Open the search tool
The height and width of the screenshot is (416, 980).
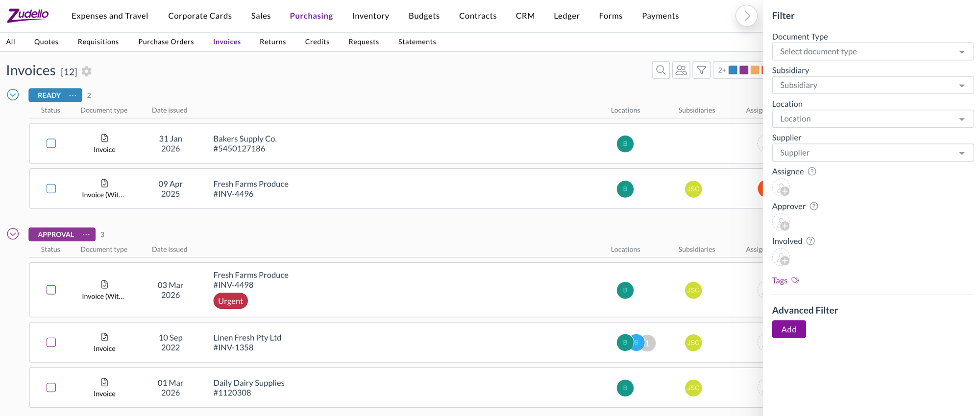coord(661,70)
